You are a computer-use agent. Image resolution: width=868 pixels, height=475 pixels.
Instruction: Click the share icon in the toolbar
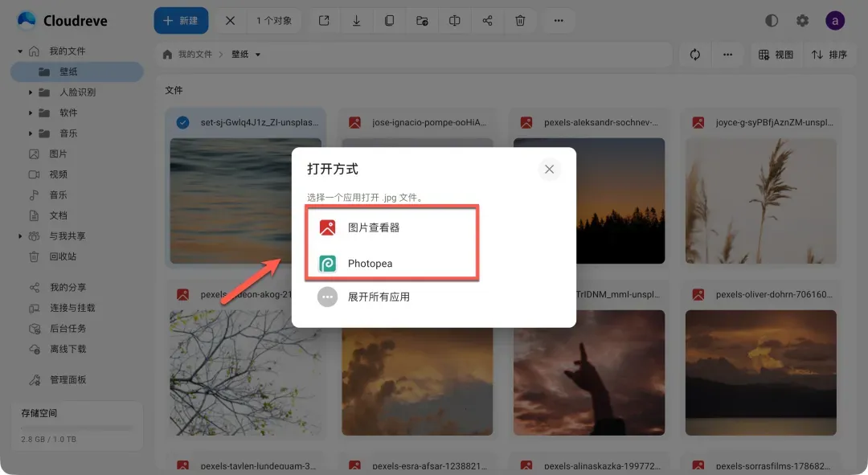click(x=487, y=21)
